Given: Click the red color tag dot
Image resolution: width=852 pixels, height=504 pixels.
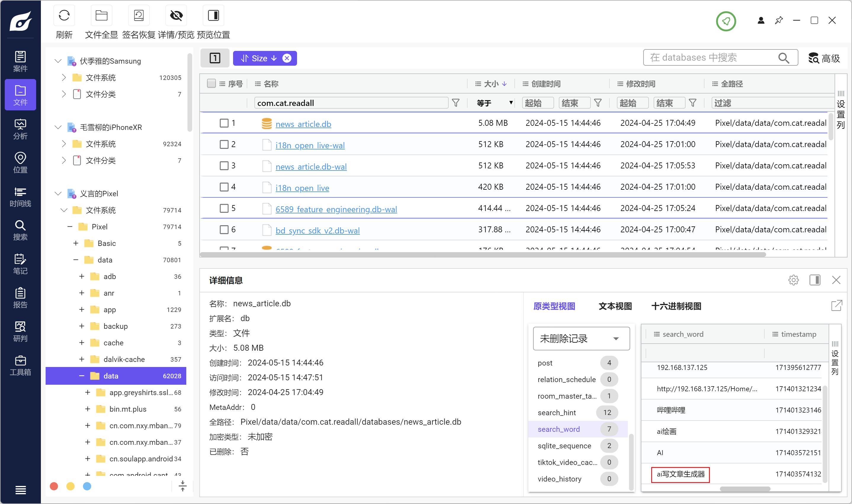Looking at the screenshot, I should [54, 486].
